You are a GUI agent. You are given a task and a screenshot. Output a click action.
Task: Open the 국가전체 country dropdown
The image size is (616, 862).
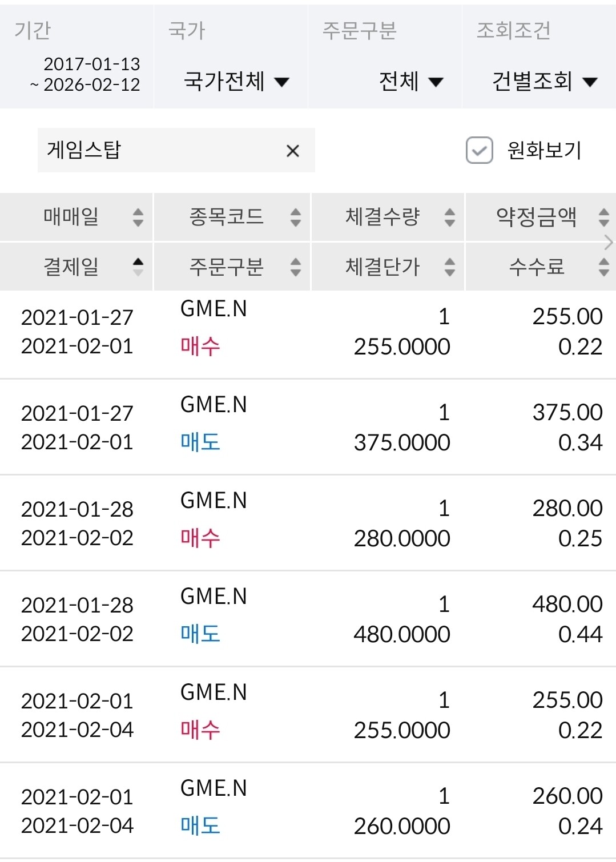pyautogui.click(x=236, y=82)
